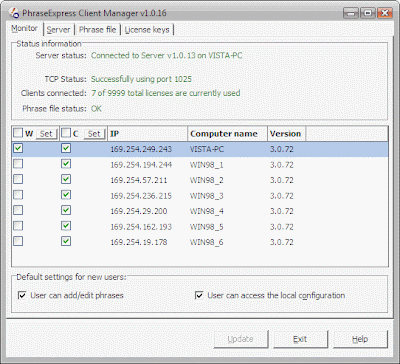Click the server status connection text

pos(167,55)
